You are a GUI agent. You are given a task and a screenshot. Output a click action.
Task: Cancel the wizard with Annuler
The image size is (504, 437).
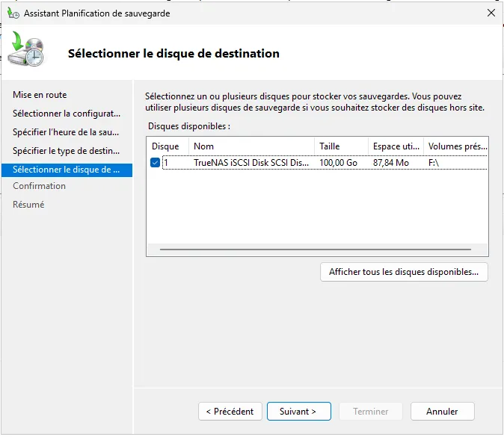(442, 412)
